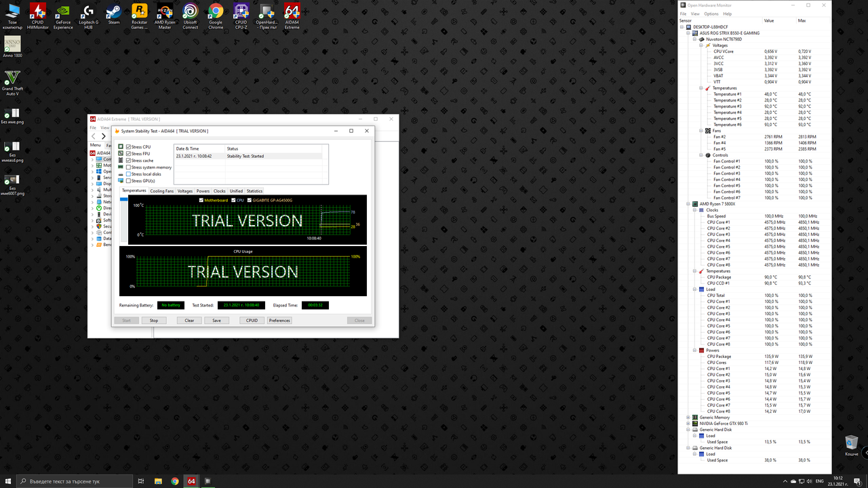Open the Clocks tab
Viewport: 868px width, 488px height.
220,191
